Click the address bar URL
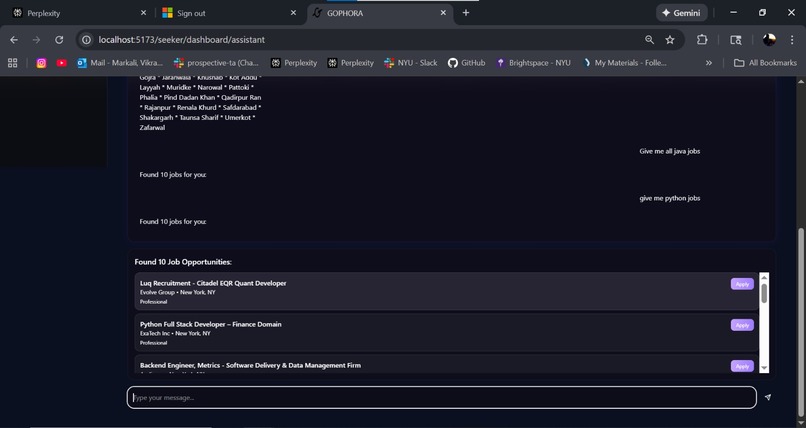This screenshot has height=428, width=806. coord(181,40)
